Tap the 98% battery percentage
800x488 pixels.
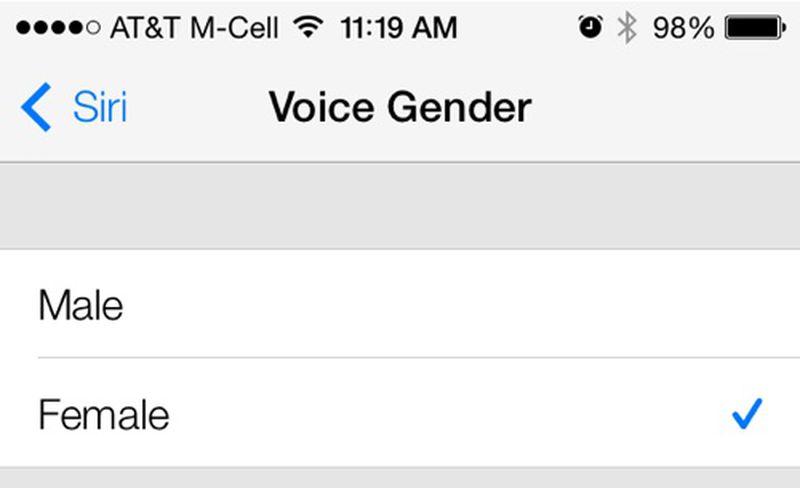click(684, 28)
